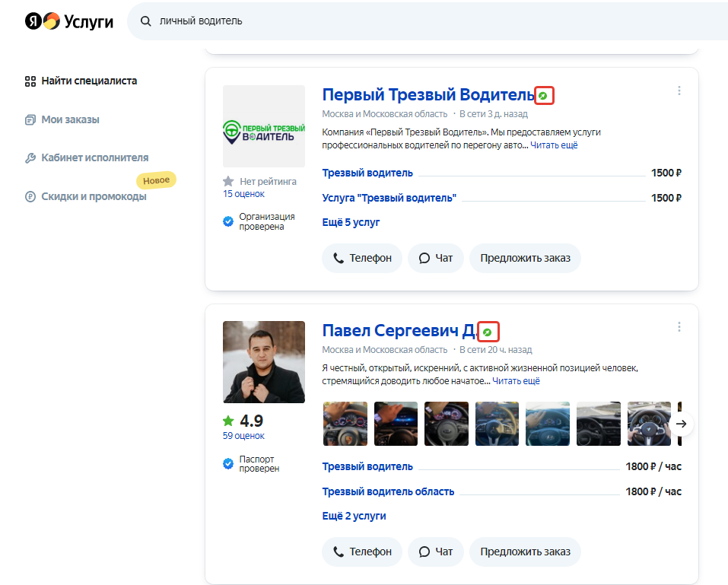Open sixth gallery photo showing the road
Screen dimensions: 728x585
[x=599, y=424]
